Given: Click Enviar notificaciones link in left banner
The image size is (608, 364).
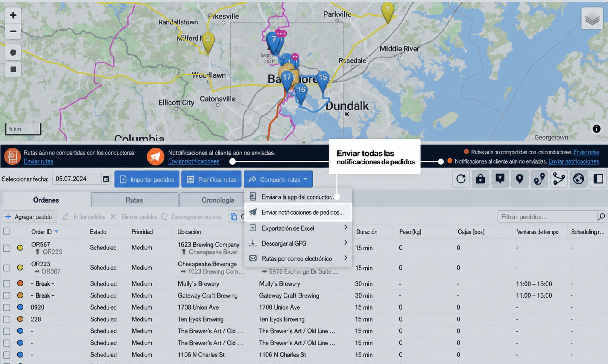Looking at the screenshot, I should pos(194,161).
